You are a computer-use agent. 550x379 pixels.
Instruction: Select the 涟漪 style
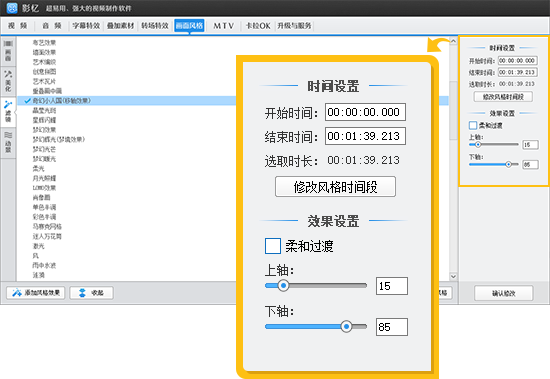(39, 275)
